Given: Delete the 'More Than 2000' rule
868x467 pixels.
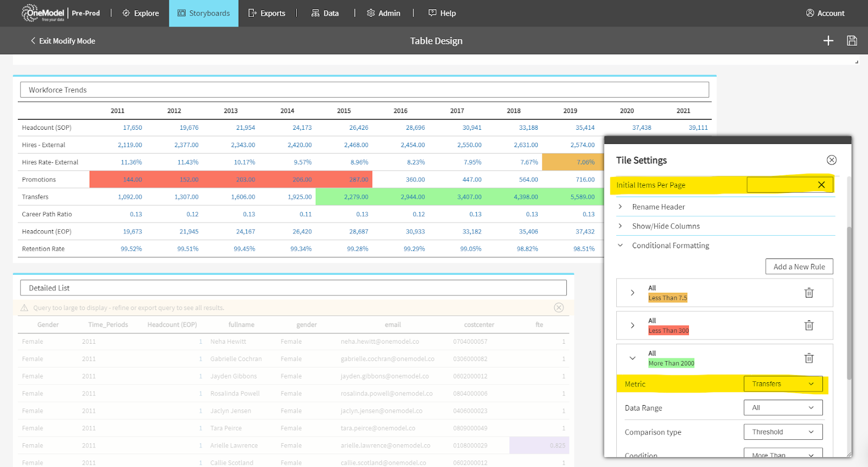Looking at the screenshot, I should [x=808, y=358].
